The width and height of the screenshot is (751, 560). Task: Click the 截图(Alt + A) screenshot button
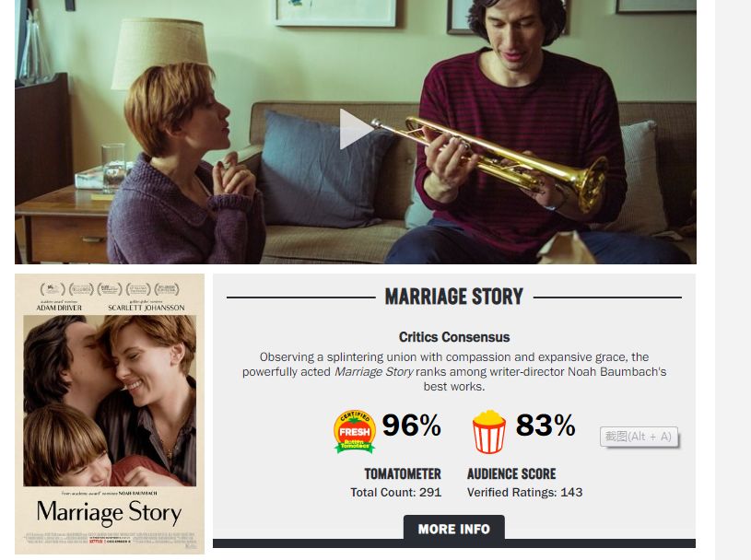pos(639,437)
